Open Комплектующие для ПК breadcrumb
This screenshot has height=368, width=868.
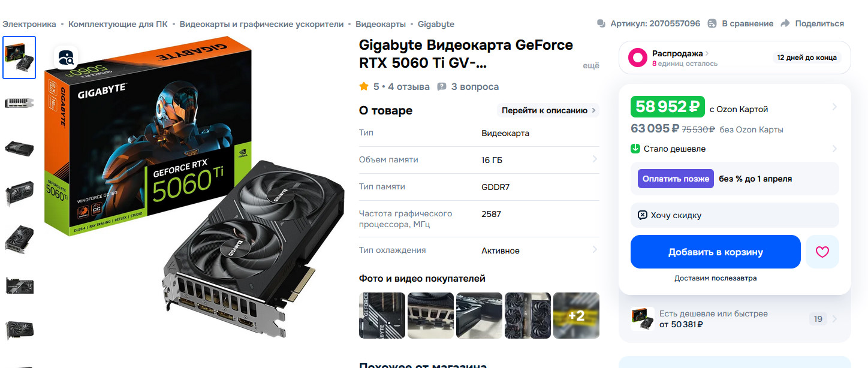point(118,24)
